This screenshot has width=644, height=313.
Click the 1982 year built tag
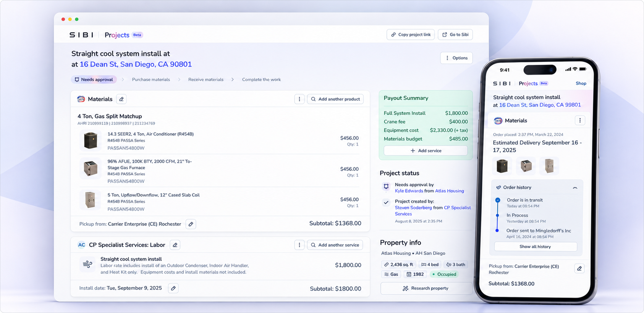[415, 274]
